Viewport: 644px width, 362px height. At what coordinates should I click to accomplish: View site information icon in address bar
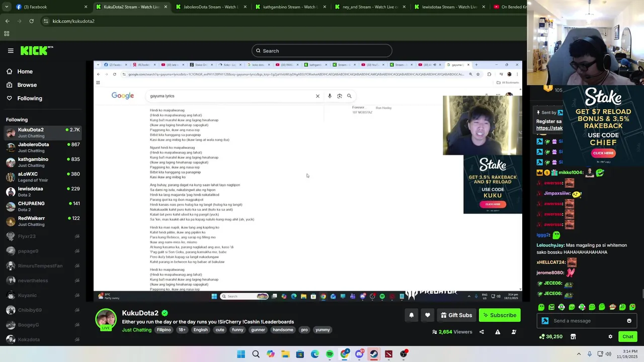click(x=46, y=21)
